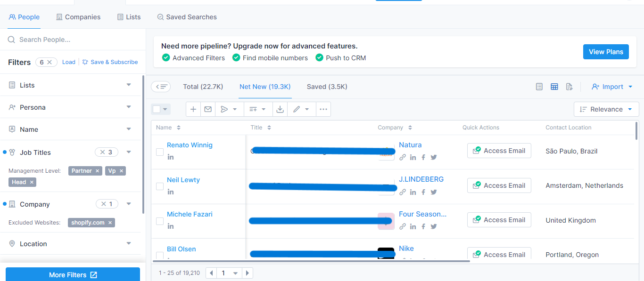Show the Total (22.7K) results tab
644x281 pixels.
coord(203,87)
